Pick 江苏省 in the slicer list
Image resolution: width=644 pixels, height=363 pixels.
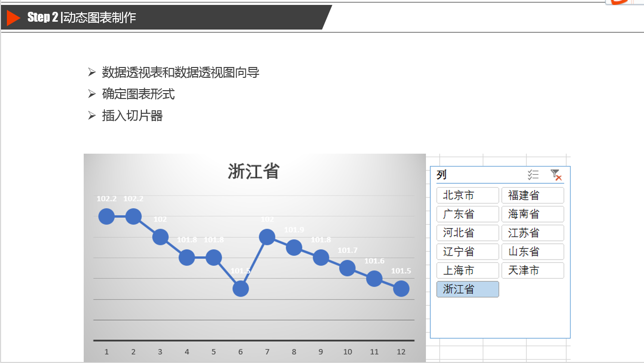pos(533,232)
